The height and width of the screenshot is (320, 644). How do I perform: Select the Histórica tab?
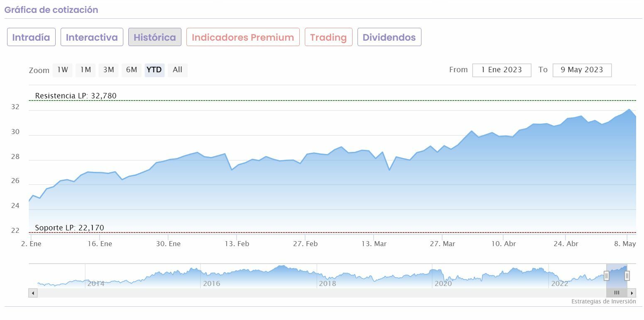155,37
